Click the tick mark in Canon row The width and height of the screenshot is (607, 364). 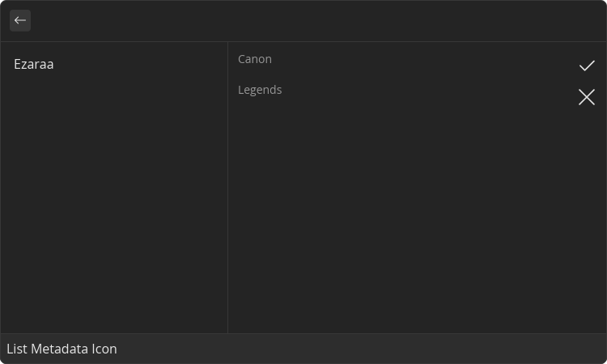click(587, 66)
